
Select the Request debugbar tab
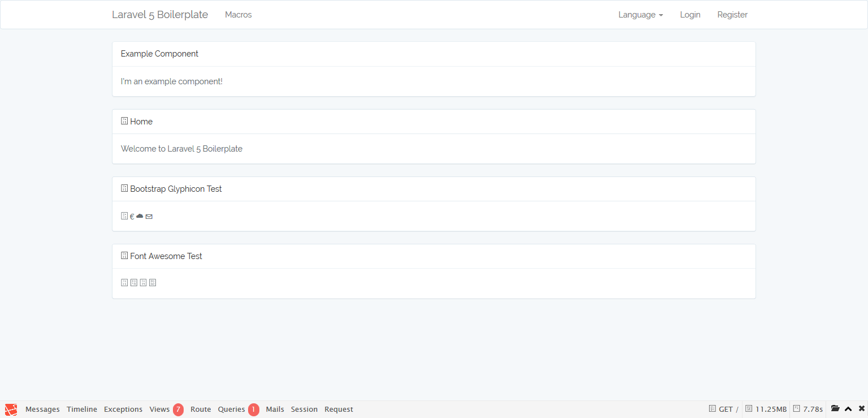338,410
